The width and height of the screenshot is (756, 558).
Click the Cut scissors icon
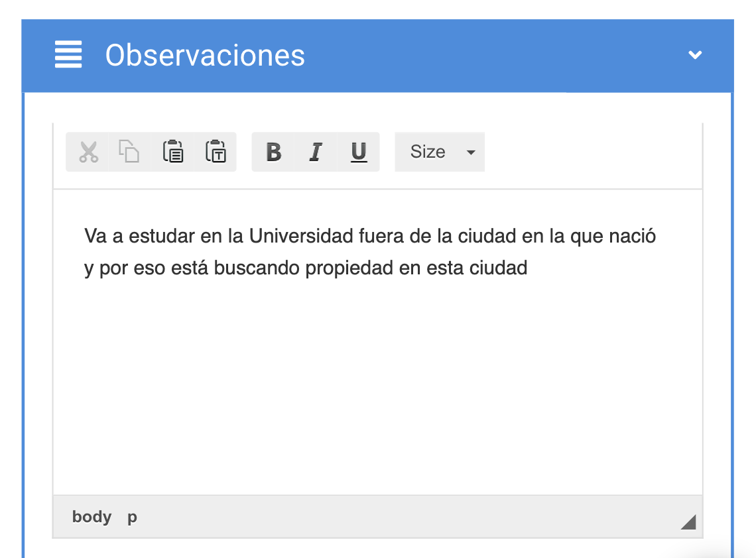click(88, 152)
